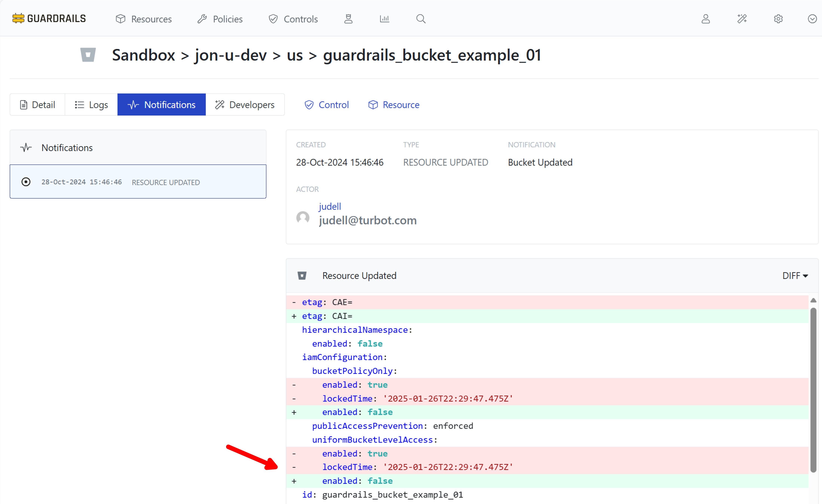Switch to the Detail tab

37,105
